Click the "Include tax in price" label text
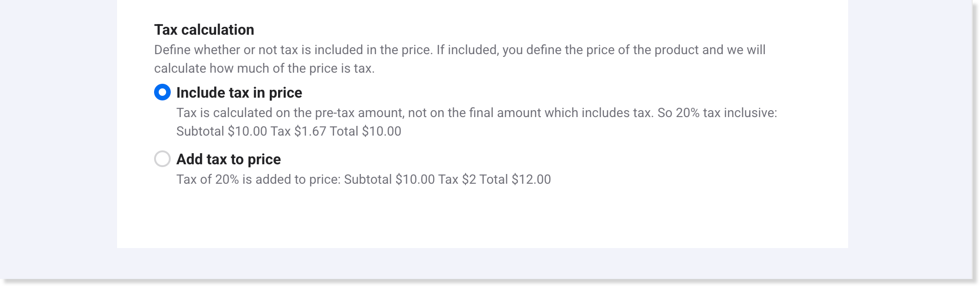The image size is (980, 286). 239,93
